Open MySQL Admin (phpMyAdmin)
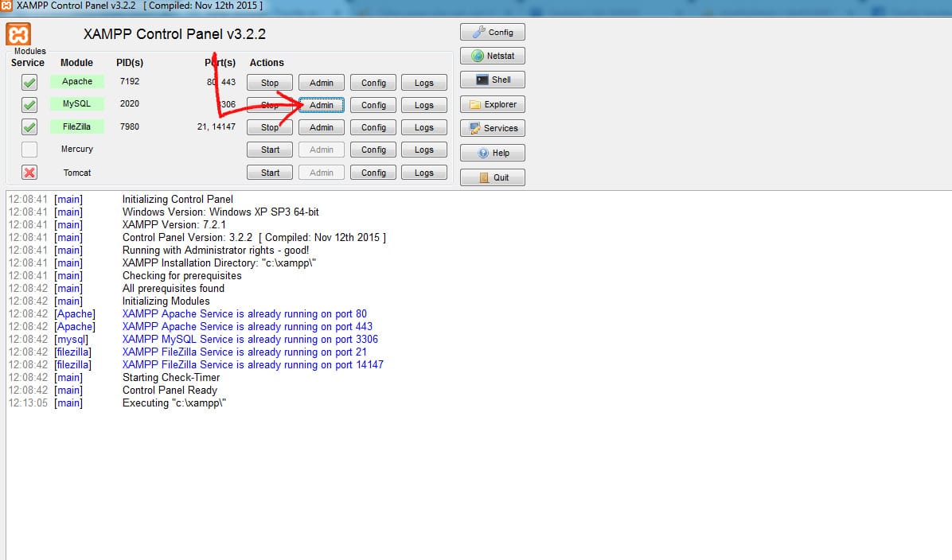Image resolution: width=952 pixels, height=560 pixels. tap(322, 105)
